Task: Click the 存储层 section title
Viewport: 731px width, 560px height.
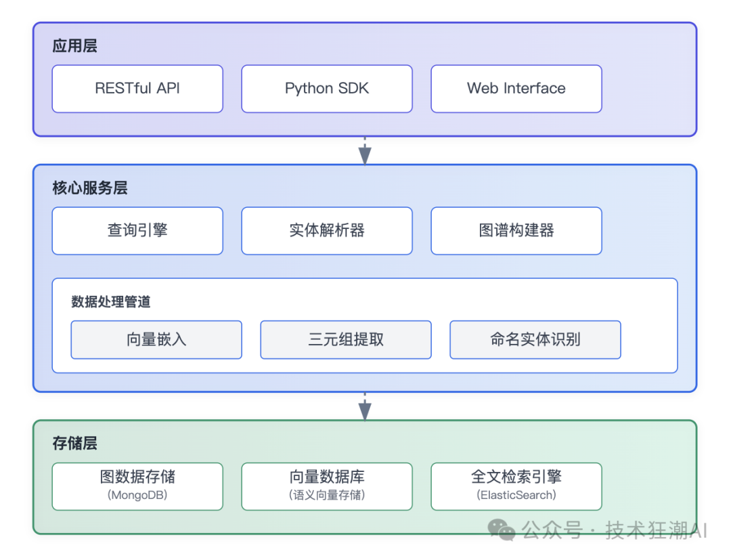Action: 74,444
